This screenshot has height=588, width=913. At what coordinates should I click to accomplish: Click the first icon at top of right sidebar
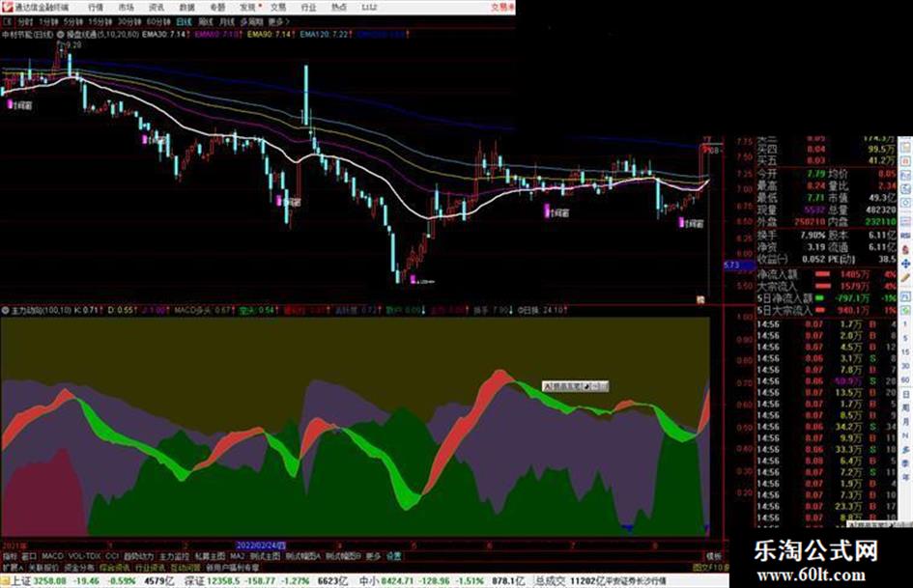[906, 146]
